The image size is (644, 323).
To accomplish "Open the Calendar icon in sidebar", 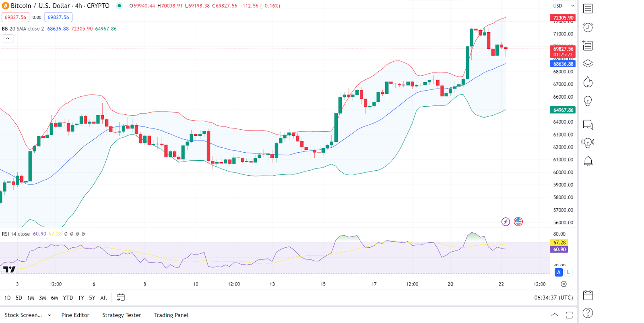I will 588,295.
